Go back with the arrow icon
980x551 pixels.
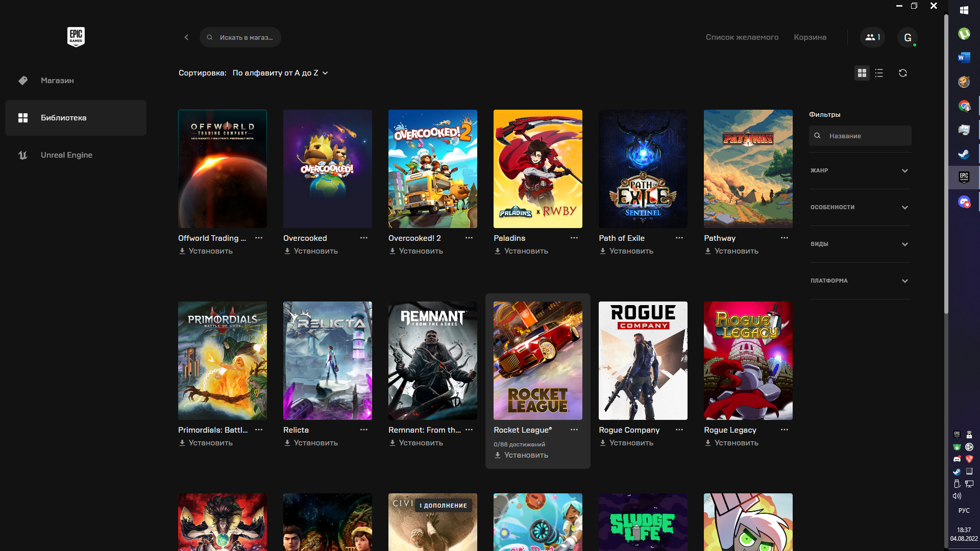click(x=186, y=37)
